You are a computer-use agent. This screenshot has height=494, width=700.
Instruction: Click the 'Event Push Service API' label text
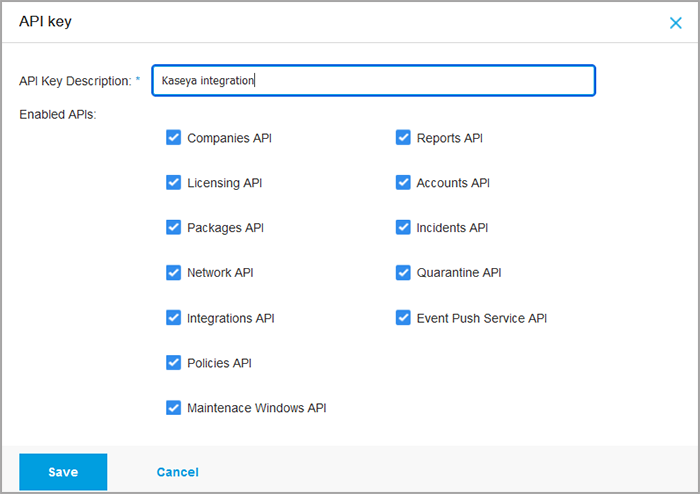coord(481,318)
